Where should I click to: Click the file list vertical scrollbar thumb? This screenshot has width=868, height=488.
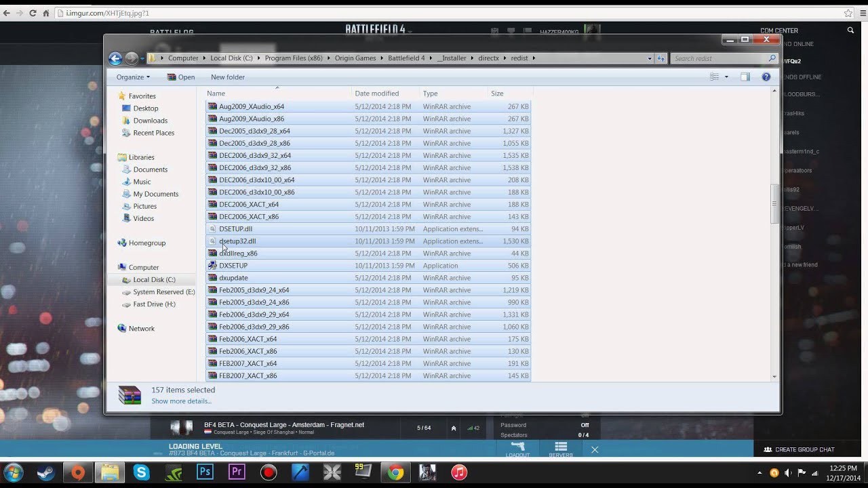(774, 203)
